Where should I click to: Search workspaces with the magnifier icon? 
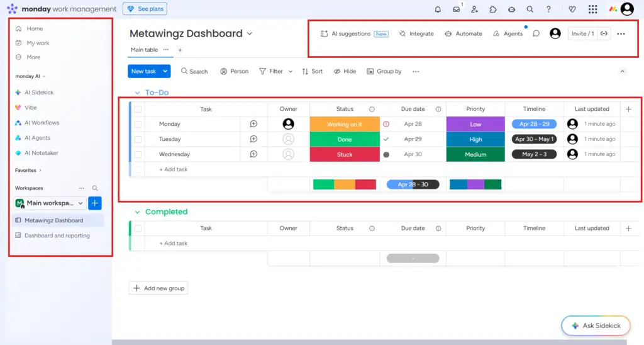(x=95, y=188)
